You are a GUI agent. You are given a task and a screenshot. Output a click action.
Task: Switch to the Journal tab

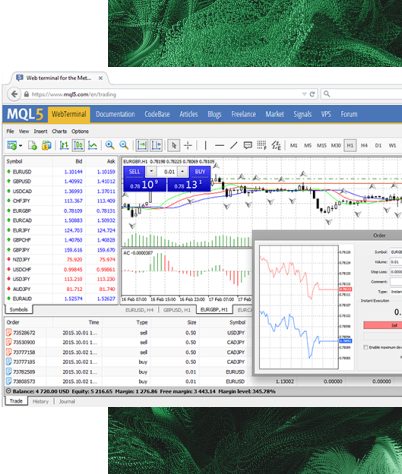[x=67, y=401]
